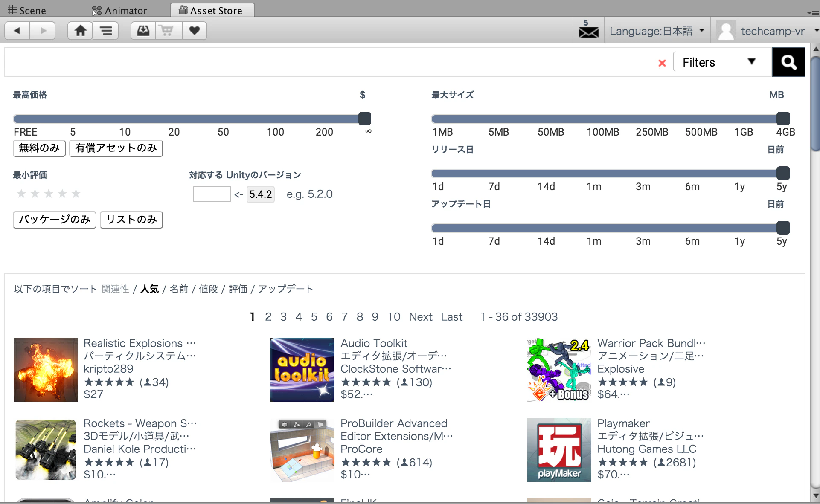Open the techcamp-vr account dropdown
This screenshot has width=820, height=504.
pyautogui.click(x=779, y=31)
